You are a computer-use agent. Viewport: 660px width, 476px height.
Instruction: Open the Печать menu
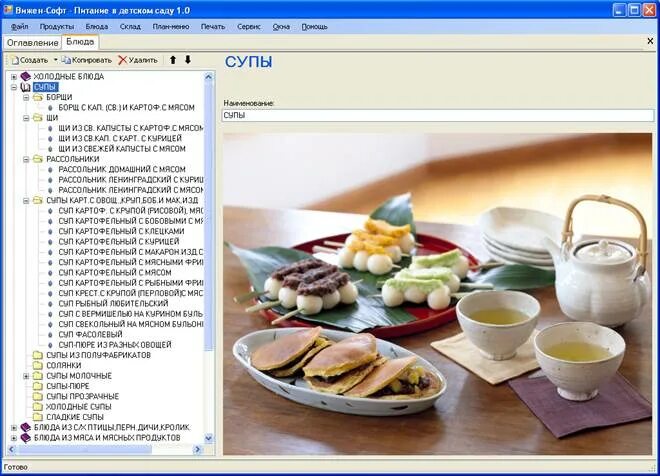point(213,27)
